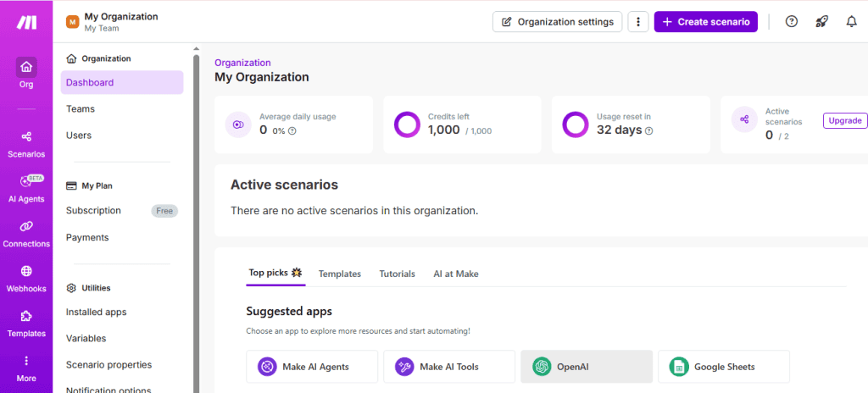Switch to the AI at Make tab

pos(456,274)
